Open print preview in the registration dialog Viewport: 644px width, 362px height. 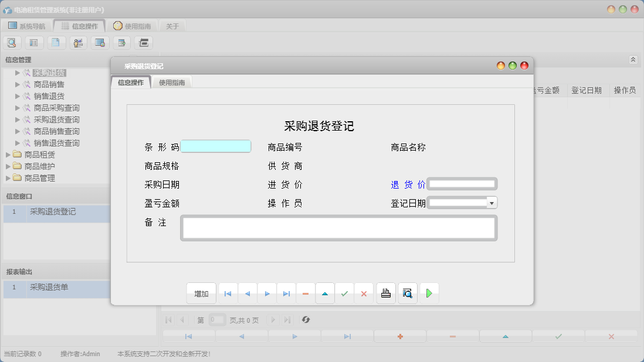[407, 293]
